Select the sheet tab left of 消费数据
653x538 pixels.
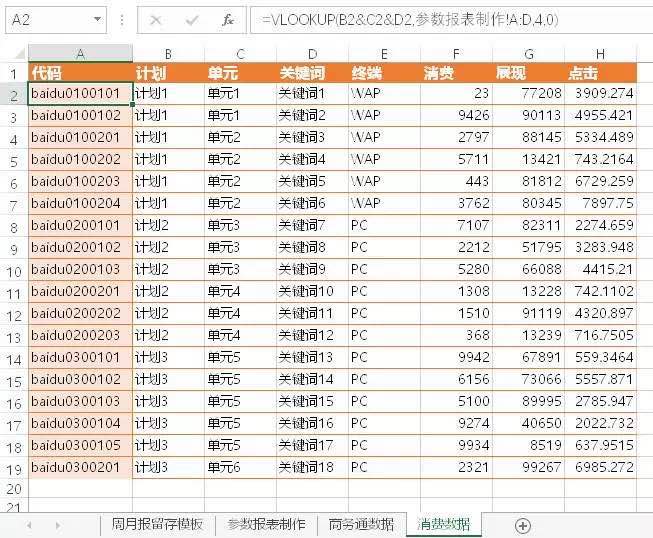(361, 525)
